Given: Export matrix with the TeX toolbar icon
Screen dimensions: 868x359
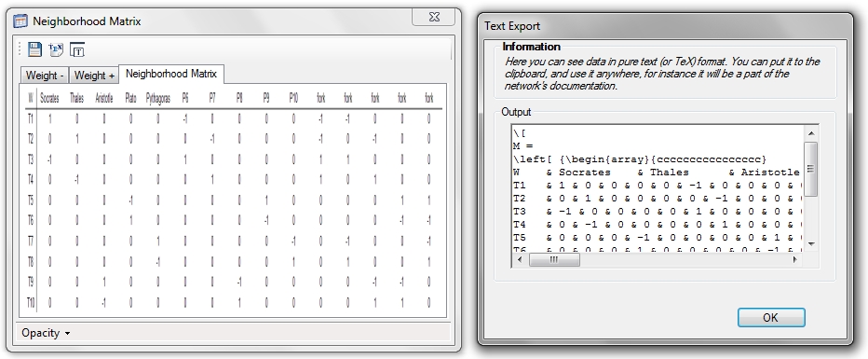Looking at the screenshot, I should coord(56,49).
